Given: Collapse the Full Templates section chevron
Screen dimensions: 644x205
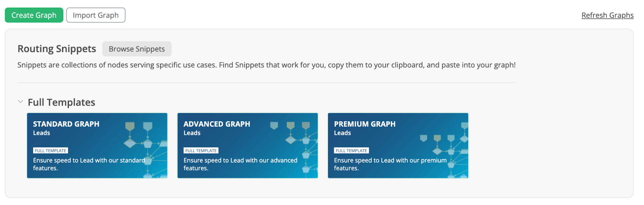Looking at the screenshot, I should 21,102.
